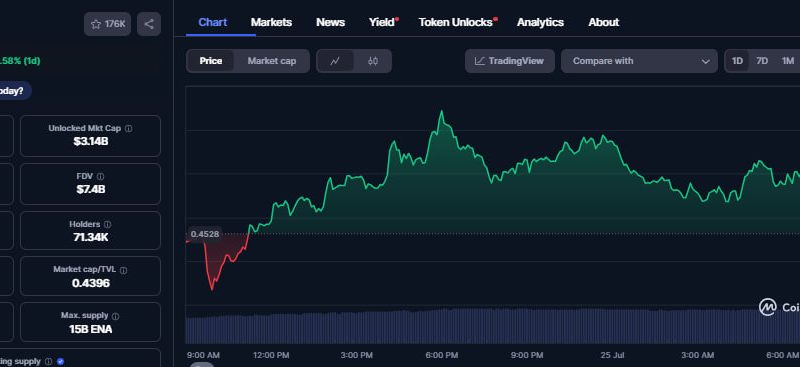This screenshot has width=800, height=367.
Task: Click the Holders info icon
Action: pyautogui.click(x=107, y=225)
